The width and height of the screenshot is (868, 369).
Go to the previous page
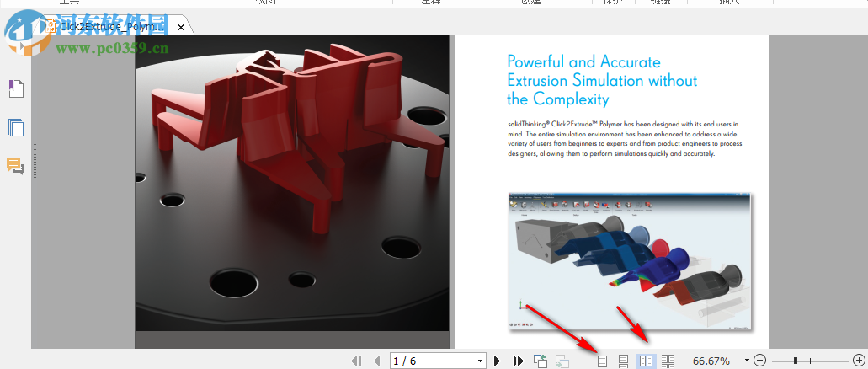[x=376, y=361]
